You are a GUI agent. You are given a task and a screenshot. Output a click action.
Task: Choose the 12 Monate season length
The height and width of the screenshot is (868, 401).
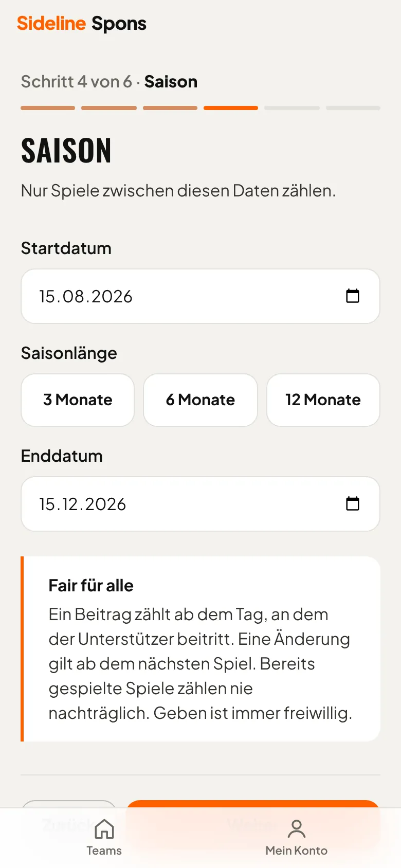point(323,400)
